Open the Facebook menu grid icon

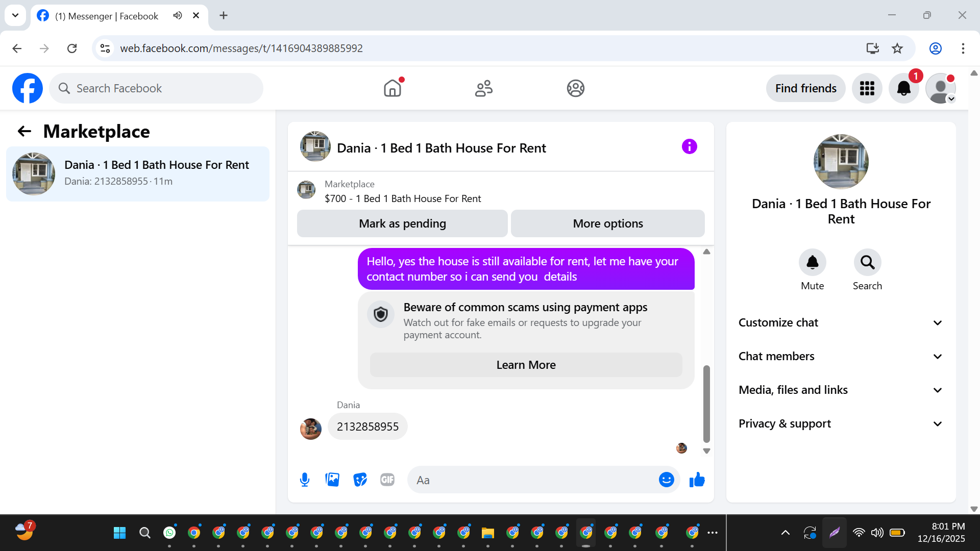click(867, 88)
